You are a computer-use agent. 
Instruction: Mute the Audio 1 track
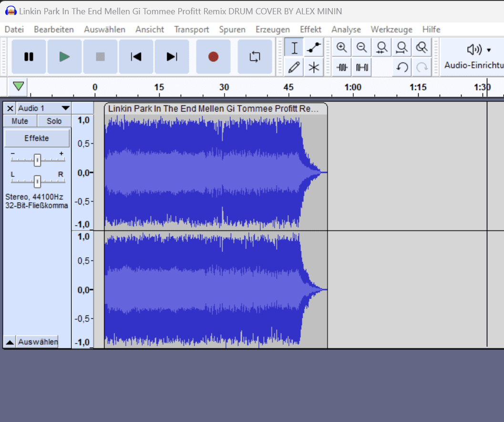click(20, 121)
